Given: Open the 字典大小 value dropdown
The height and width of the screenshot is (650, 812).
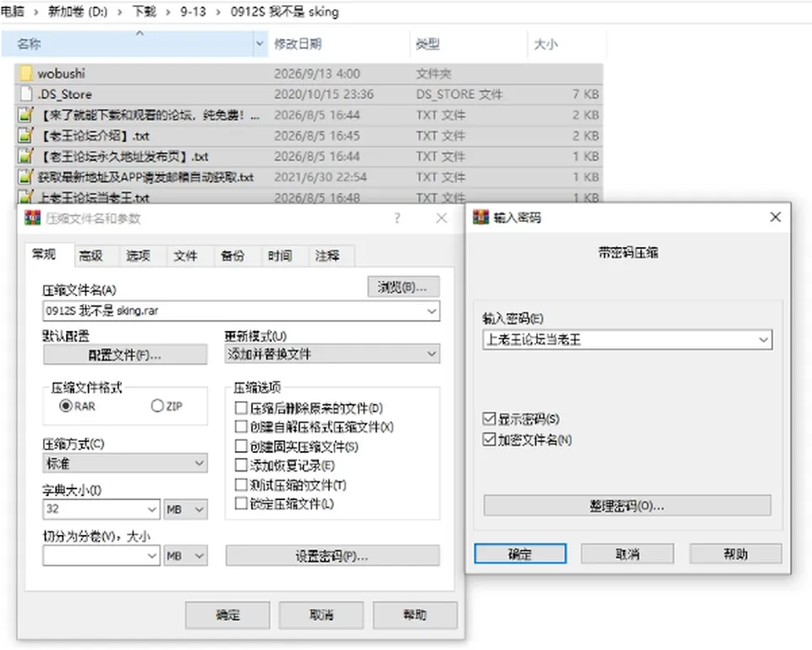Looking at the screenshot, I should 151,509.
